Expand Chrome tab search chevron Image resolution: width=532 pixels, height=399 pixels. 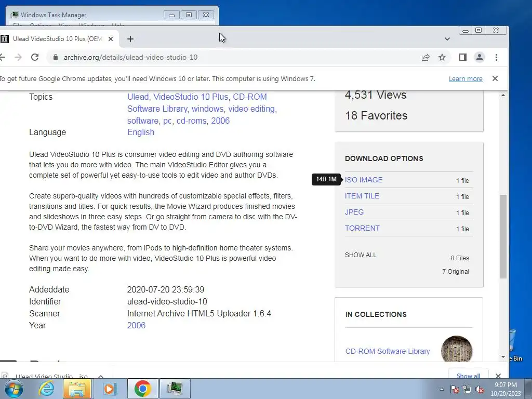click(x=447, y=39)
